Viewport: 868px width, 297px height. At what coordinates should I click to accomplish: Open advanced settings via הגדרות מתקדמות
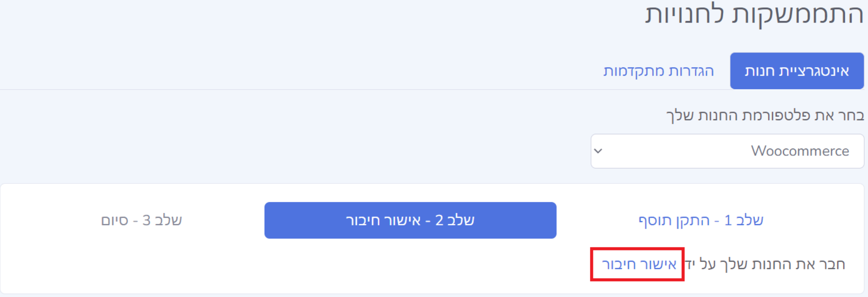(658, 71)
